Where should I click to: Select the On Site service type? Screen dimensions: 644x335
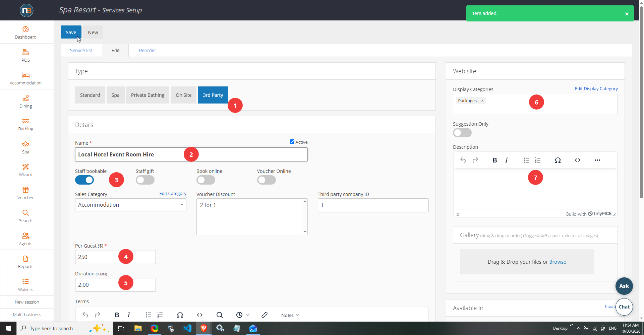tap(183, 95)
